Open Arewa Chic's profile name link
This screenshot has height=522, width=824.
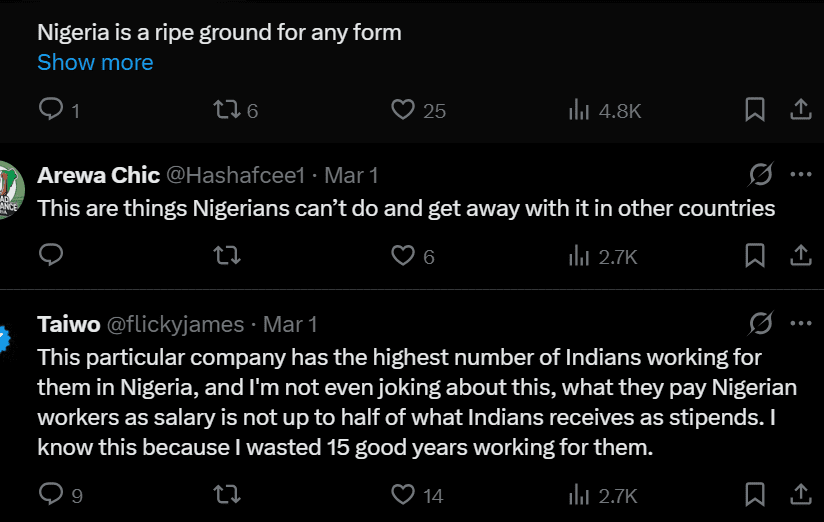coord(98,175)
